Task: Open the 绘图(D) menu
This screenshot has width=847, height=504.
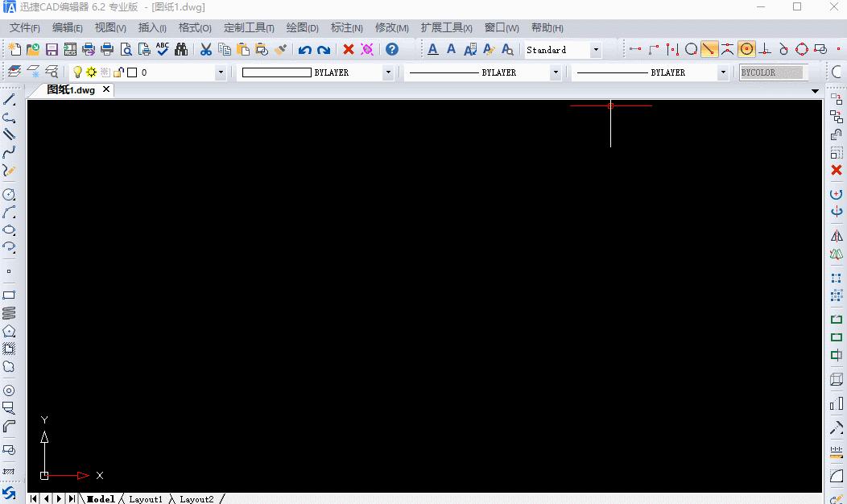Action: [x=302, y=27]
